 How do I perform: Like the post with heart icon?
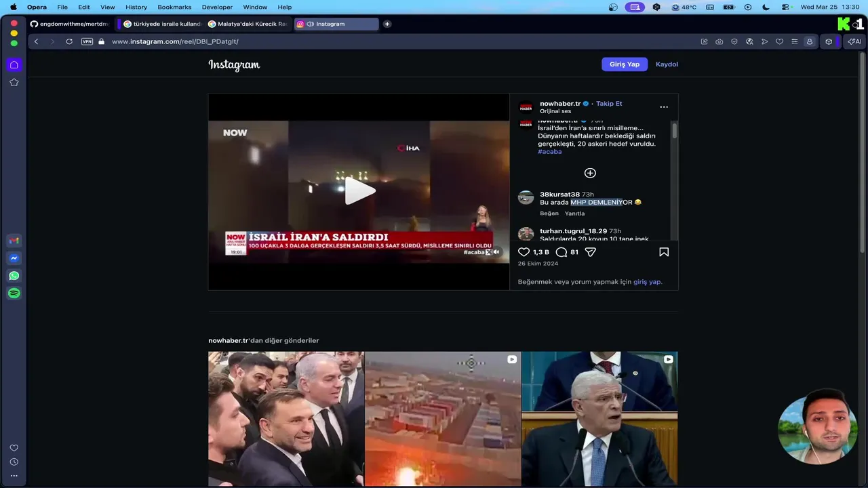point(524,252)
